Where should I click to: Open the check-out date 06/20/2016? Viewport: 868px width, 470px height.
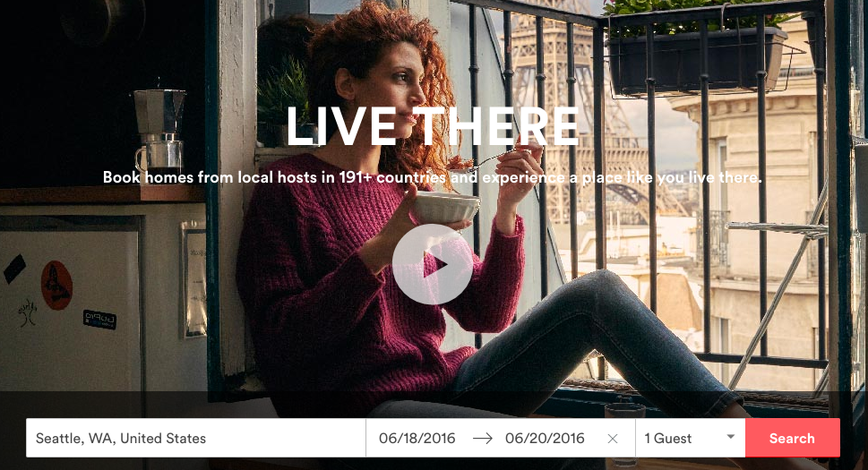tap(545, 439)
